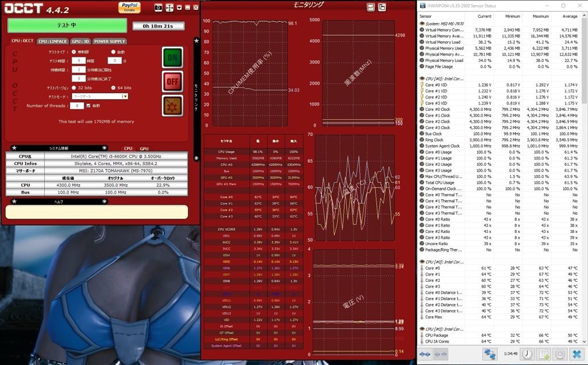Click the arrow button on the monitoring side strip
The image size is (588, 365).
pyautogui.click(x=196, y=158)
